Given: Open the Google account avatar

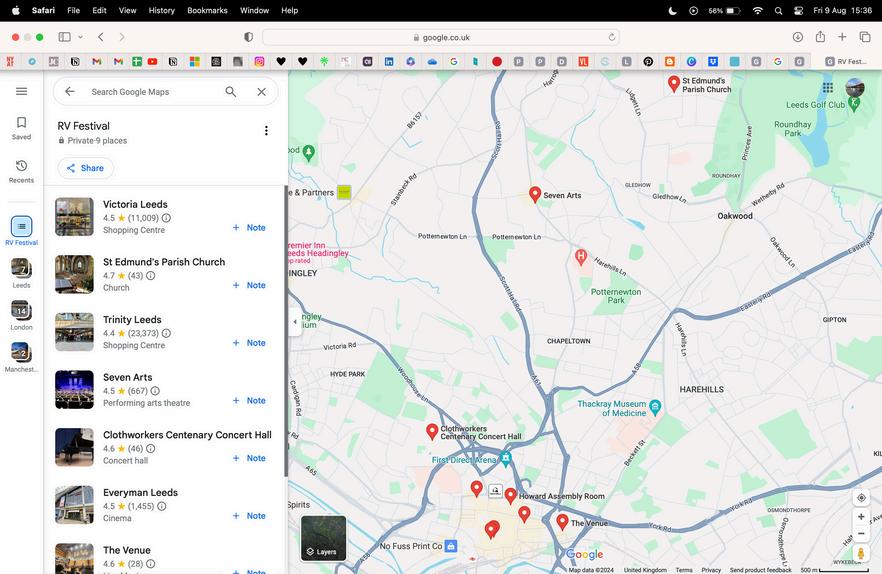Looking at the screenshot, I should point(855,88).
